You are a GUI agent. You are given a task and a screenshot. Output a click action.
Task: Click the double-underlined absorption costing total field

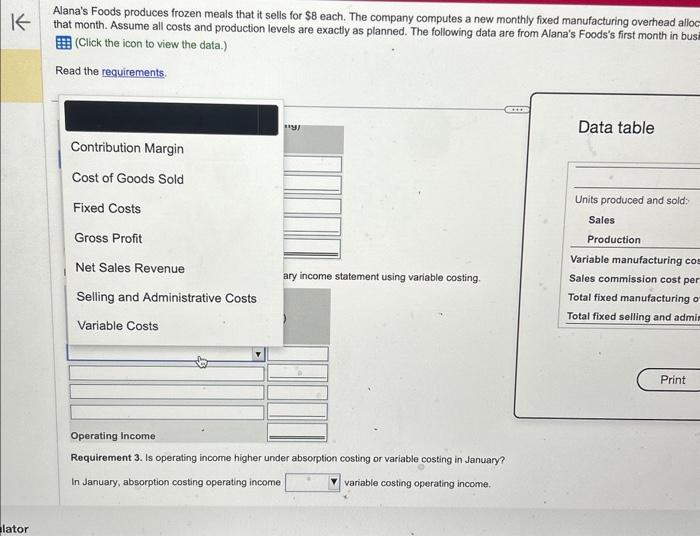pos(312,249)
